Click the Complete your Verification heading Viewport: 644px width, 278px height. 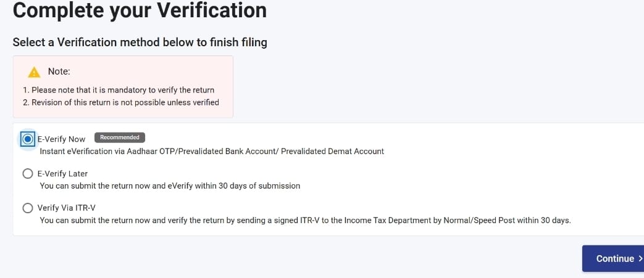pos(140,10)
